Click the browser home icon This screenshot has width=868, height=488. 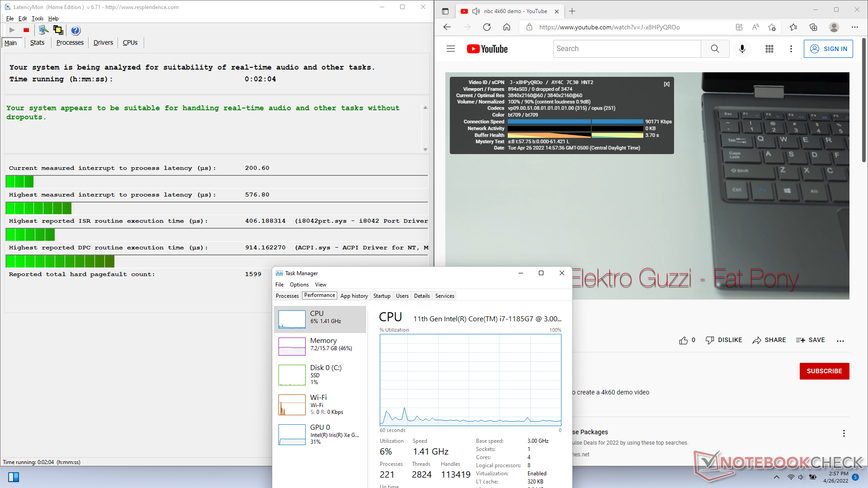click(507, 27)
